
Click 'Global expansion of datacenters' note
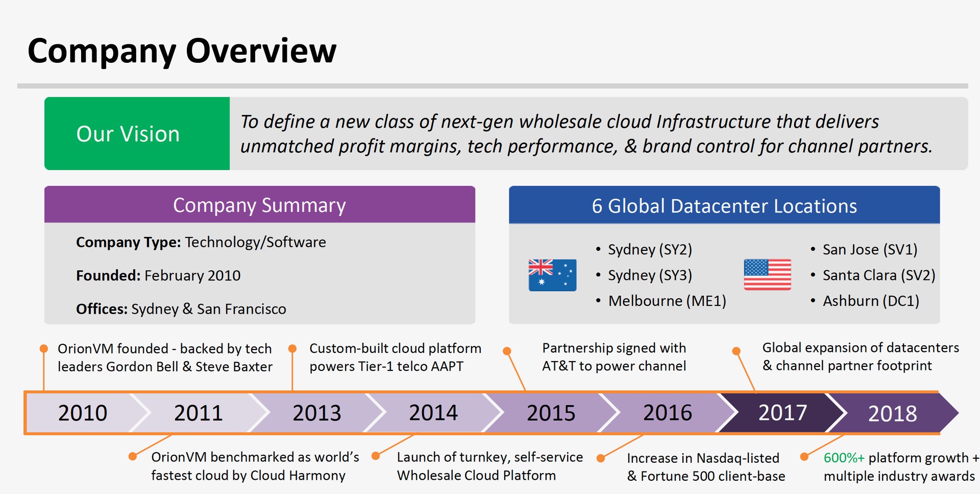861,357
